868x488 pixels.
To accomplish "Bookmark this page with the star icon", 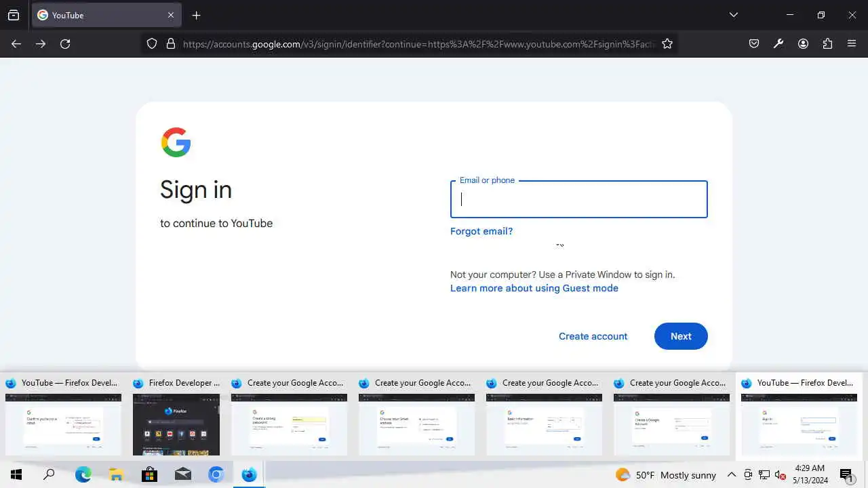I will point(667,43).
